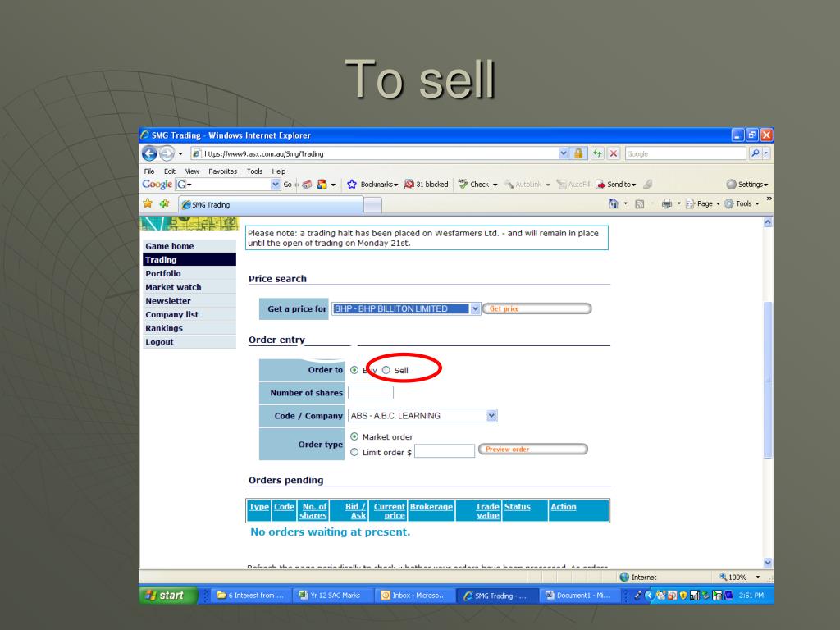Switch to Yr 12 SAC Marks in taskbar
This screenshot has width=840, height=630.
coord(331,596)
